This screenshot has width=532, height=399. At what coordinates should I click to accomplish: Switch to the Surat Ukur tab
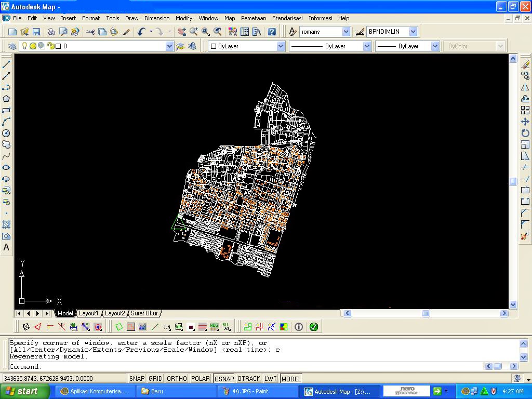pyautogui.click(x=144, y=313)
